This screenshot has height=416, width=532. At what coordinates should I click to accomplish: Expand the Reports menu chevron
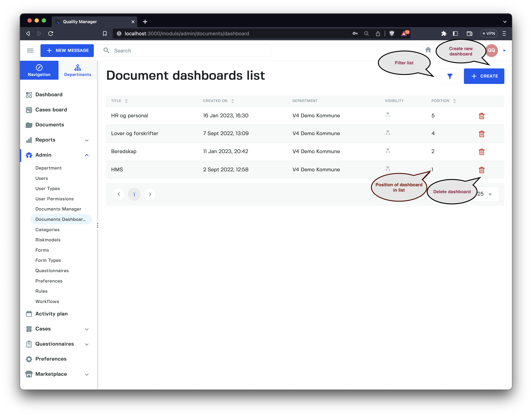coord(87,140)
